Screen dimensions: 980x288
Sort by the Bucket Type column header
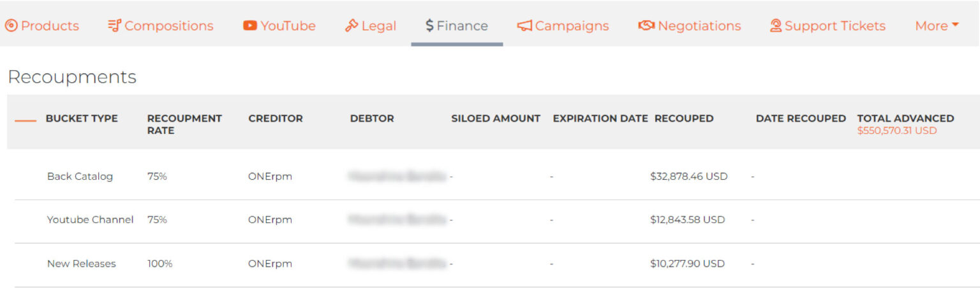82,119
